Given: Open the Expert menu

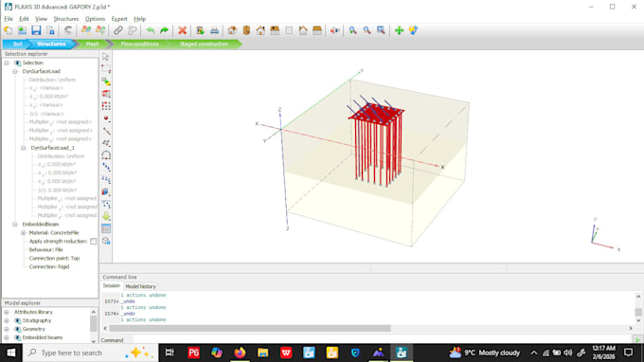Looking at the screenshot, I should click(119, 19).
